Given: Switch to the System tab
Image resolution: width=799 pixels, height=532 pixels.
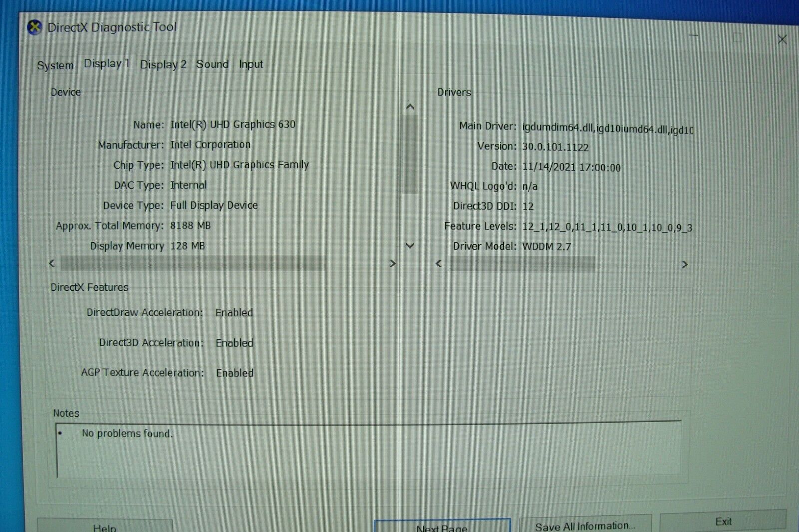Looking at the screenshot, I should tap(55, 65).
